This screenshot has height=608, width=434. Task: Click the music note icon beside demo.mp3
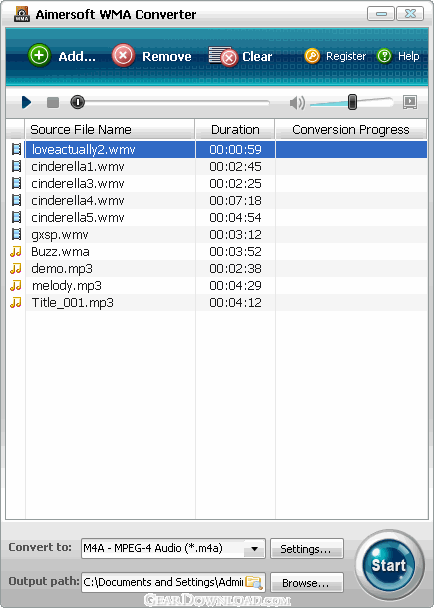point(16,268)
